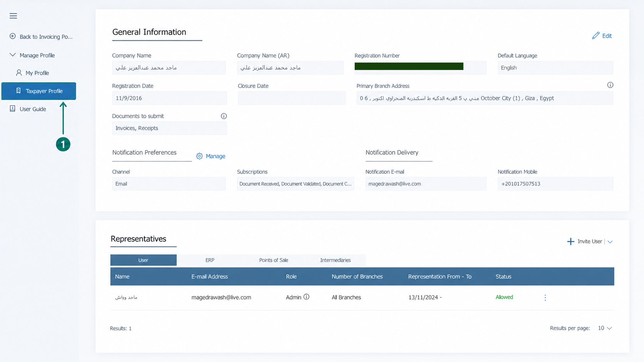The image size is (644, 362).
Task: Click the Documents to submit field
Action: click(169, 128)
